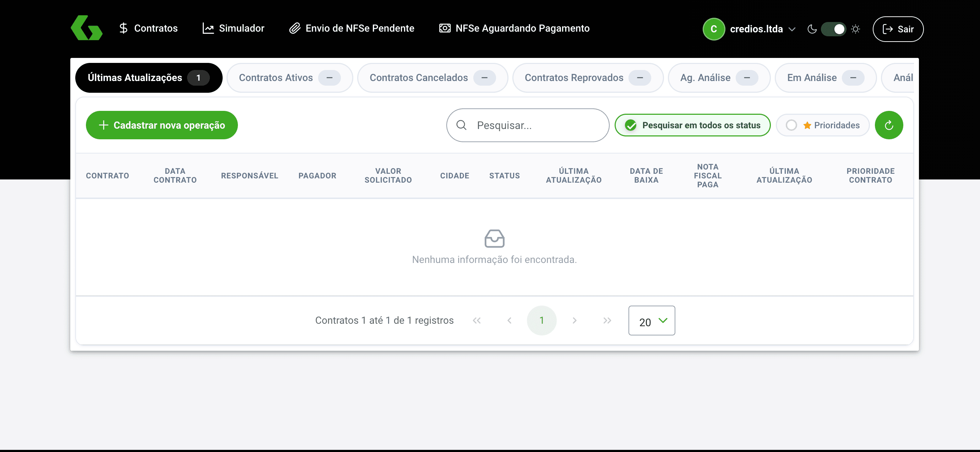Sort by the PRIORIDADE CONTRATO column header
This screenshot has width=980, height=452.
coord(870,176)
